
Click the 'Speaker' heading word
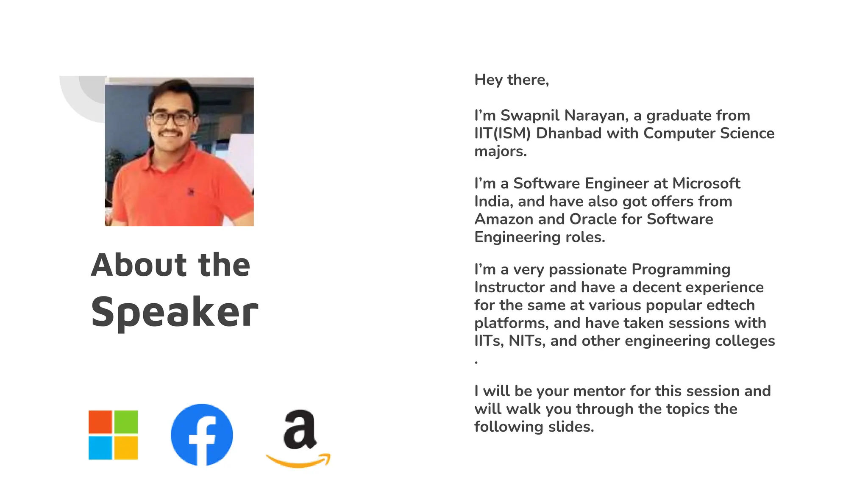click(x=175, y=312)
